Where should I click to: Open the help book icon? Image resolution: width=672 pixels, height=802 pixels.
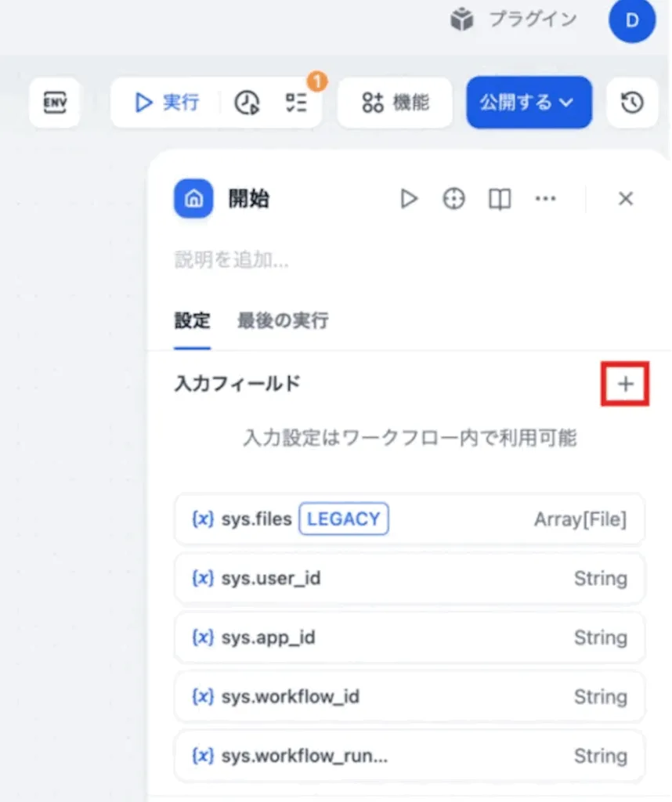click(499, 199)
